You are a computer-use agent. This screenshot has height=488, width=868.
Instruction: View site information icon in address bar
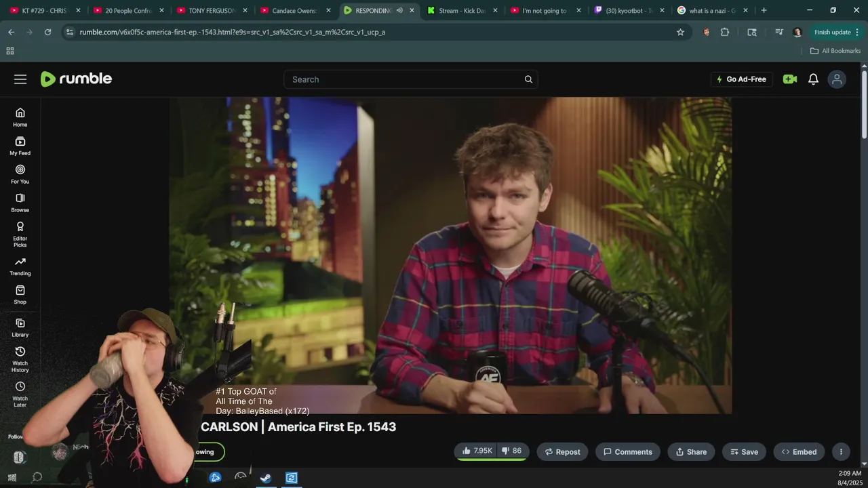(x=70, y=32)
